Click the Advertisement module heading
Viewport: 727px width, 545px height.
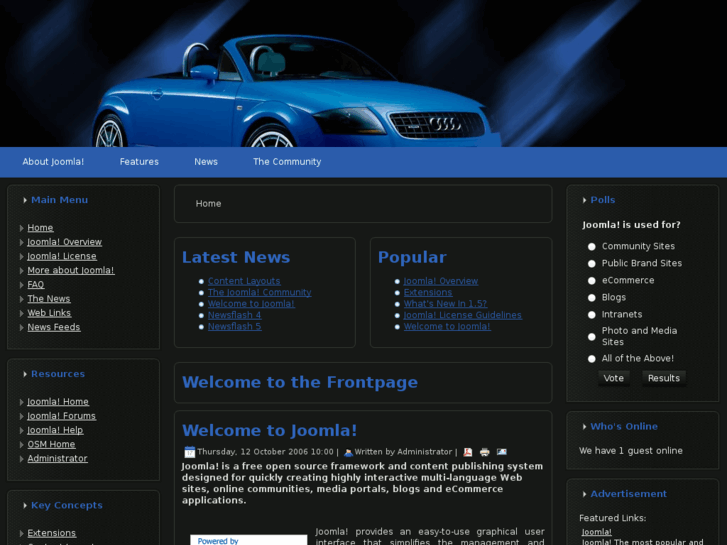point(629,494)
